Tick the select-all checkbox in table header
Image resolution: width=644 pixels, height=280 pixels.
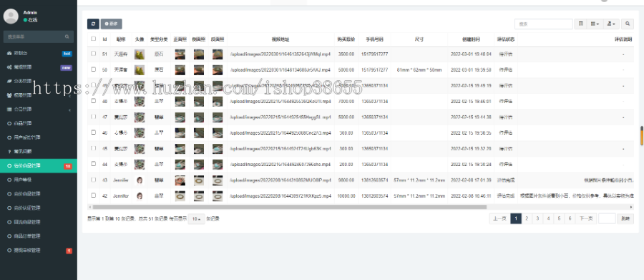[x=93, y=39]
